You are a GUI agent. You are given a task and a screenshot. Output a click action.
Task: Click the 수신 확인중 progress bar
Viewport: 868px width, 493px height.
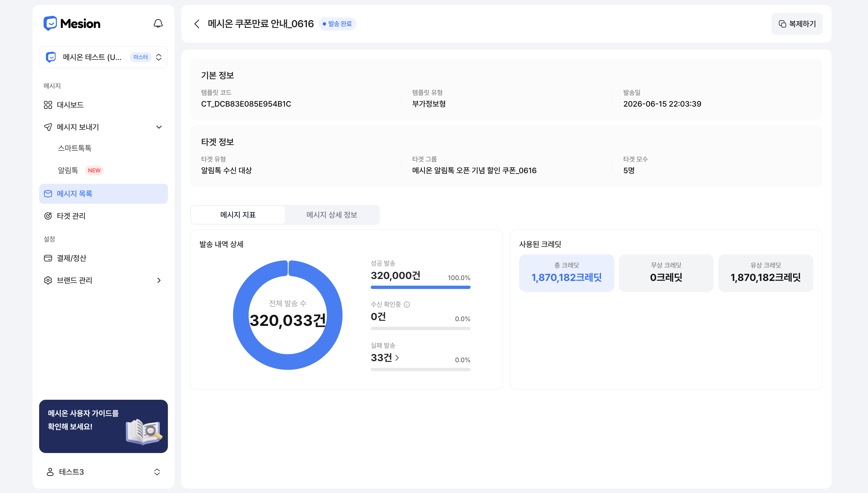(420, 328)
